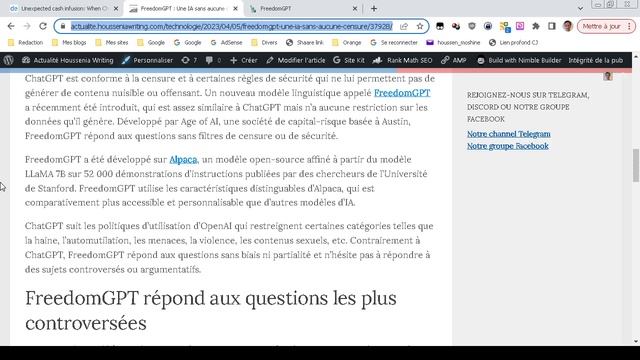
Task: Open Intégrité de la pub menu
Action: [x=596, y=60]
